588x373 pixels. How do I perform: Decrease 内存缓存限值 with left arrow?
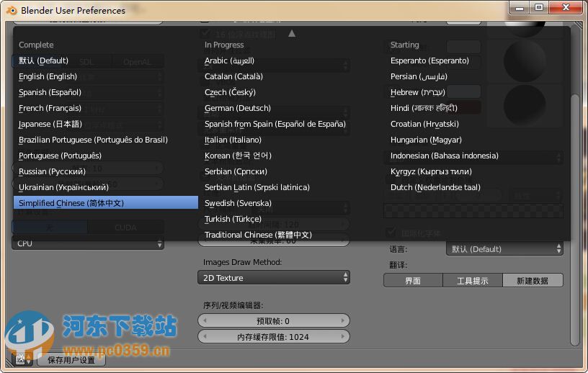(x=205, y=337)
